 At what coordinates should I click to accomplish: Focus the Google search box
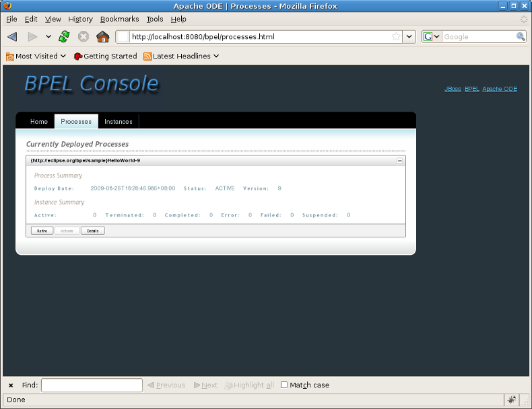pyautogui.click(x=479, y=36)
